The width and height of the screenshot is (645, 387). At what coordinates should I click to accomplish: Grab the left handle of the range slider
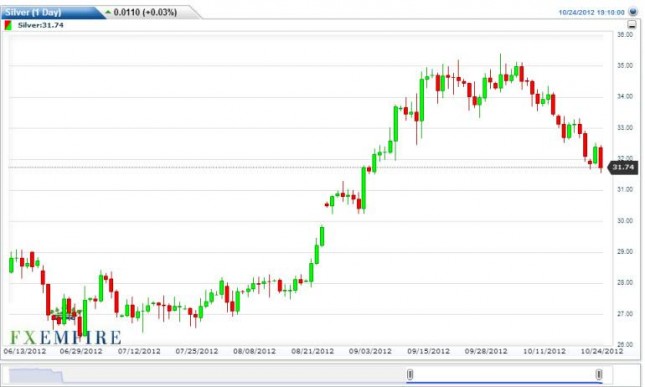pos(410,374)
